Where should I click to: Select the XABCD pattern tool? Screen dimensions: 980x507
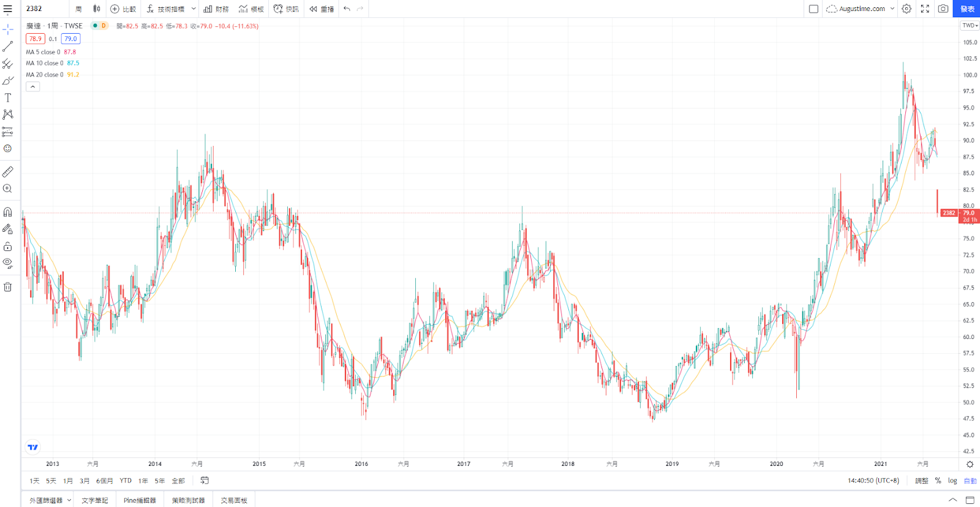(x=8, y=115)
